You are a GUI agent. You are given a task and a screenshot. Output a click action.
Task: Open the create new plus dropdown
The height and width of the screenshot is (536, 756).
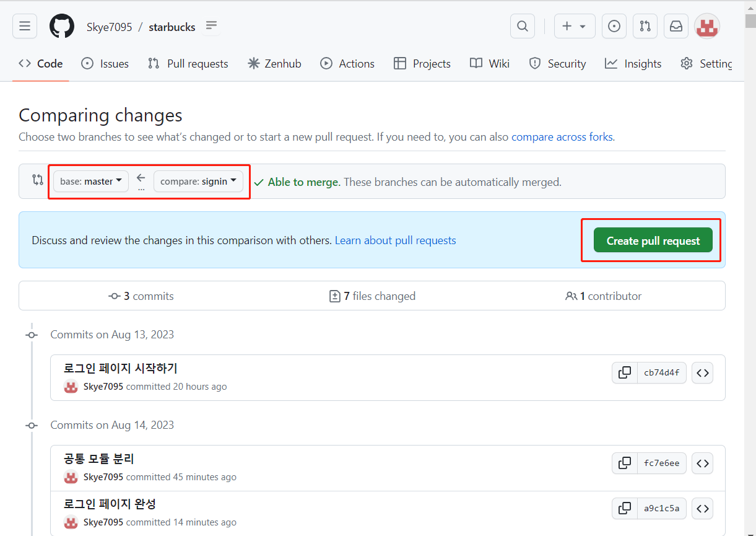pos(575,26)
